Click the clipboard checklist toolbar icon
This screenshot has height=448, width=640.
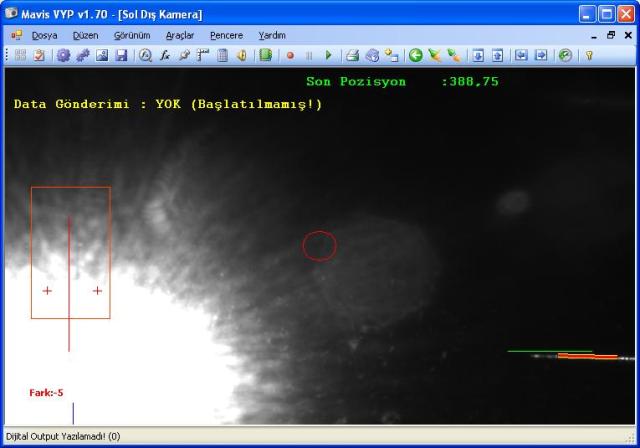point(39,55)
